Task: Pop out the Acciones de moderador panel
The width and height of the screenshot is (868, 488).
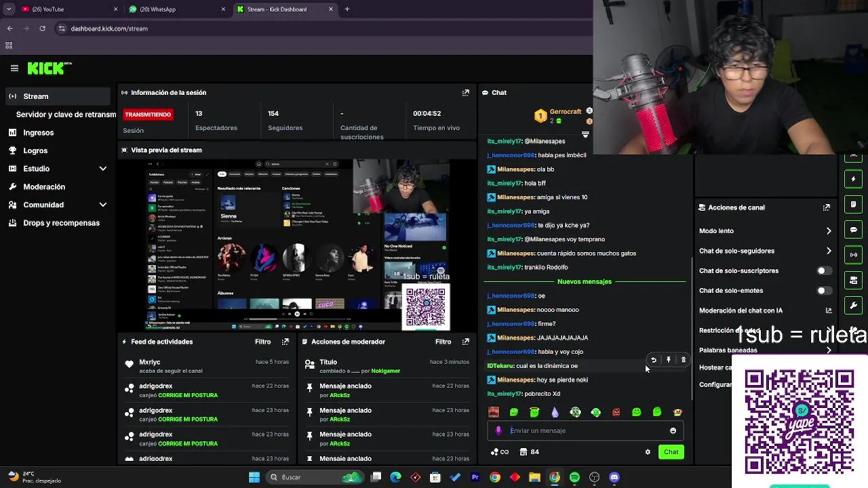Action: (466, 342)
